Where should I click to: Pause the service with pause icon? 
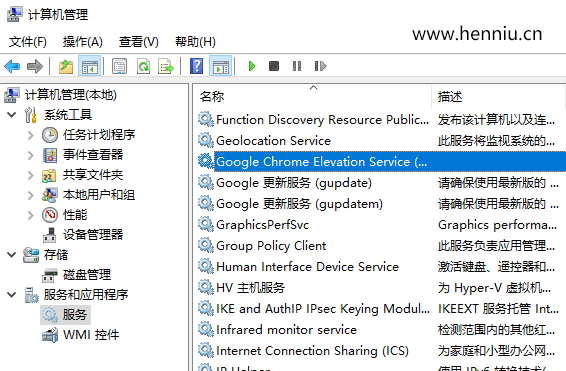click(297, 66)
